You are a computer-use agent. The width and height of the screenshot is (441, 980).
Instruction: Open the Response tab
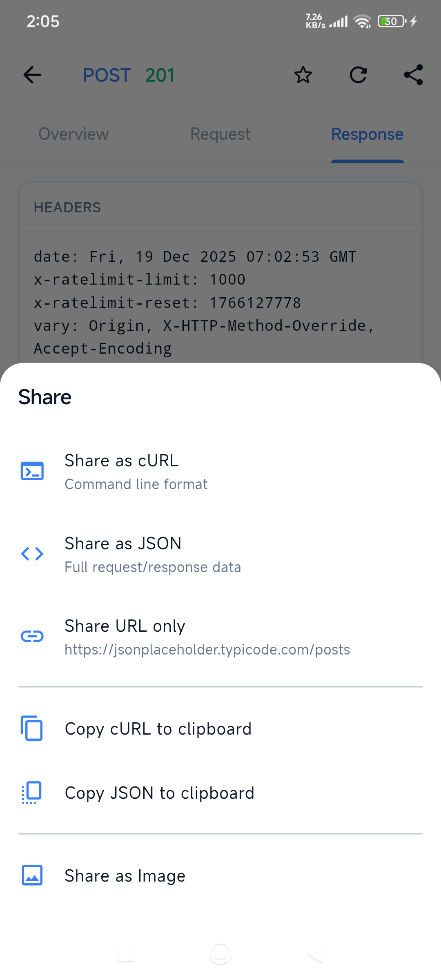367,134
